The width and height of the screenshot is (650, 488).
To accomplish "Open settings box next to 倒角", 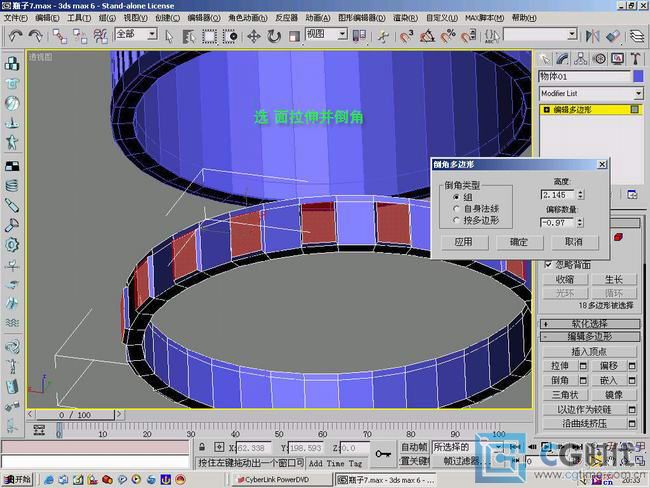I will [583, 380].
